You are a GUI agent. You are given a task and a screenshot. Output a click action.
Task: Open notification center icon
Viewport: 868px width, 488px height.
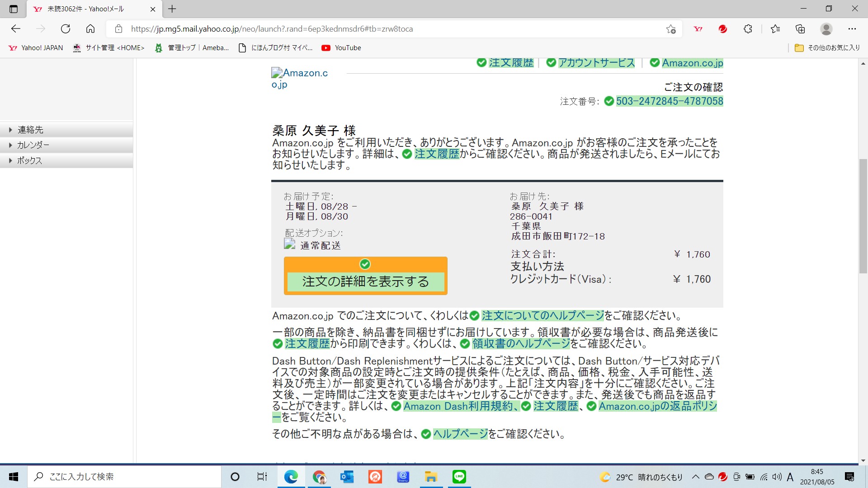point(849,477)
